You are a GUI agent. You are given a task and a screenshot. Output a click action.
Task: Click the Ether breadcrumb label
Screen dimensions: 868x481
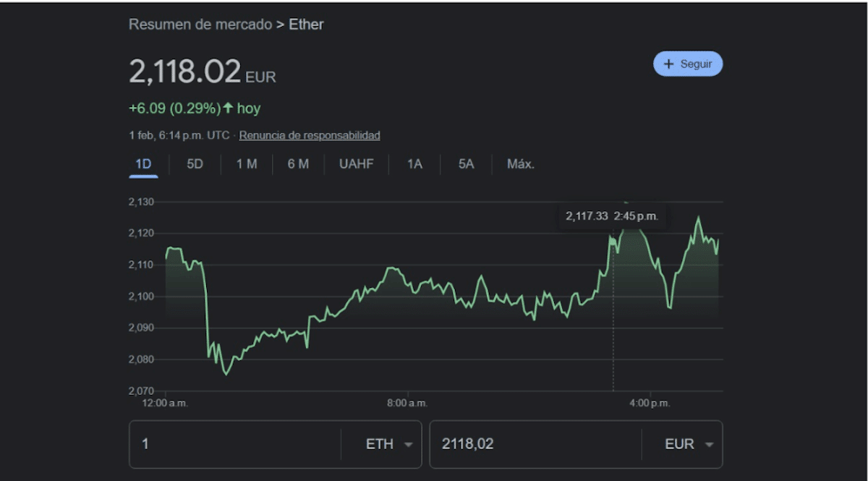[x=307, y=24]
